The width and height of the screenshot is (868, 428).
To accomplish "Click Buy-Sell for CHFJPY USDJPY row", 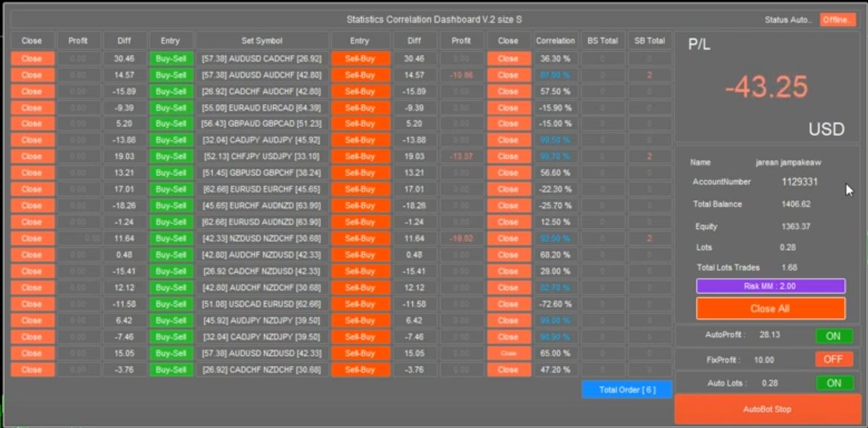I will (171, 157).
